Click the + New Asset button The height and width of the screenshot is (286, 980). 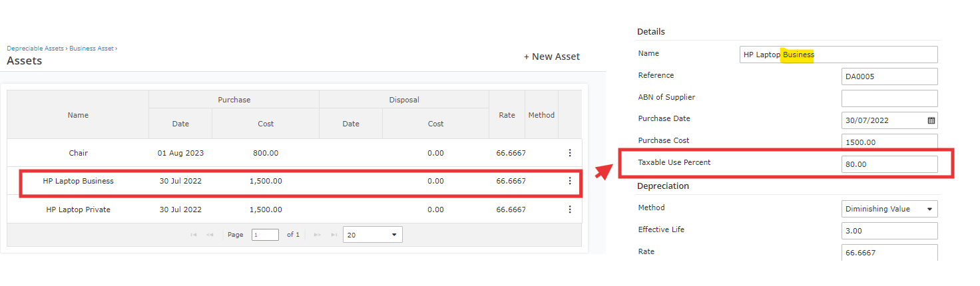pyautogui.click(x=552, y=57)
